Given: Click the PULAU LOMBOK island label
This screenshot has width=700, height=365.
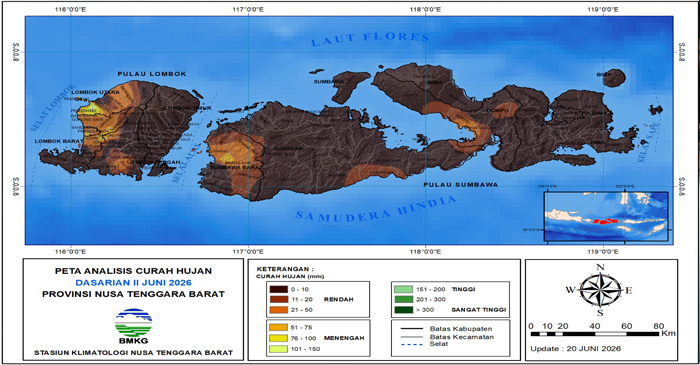Looking at the screenshot, I should coord(152,74).
